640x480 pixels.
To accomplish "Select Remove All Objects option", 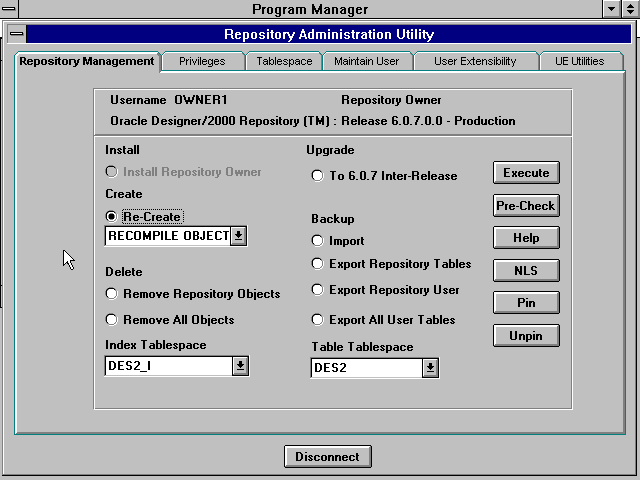I will coord(112,320).
